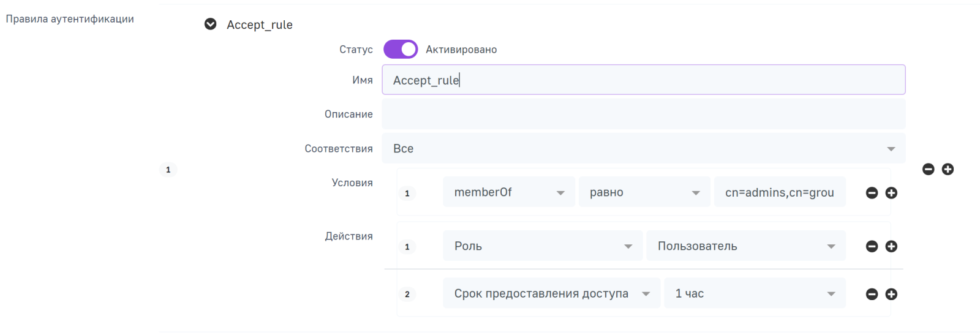
Task: Open the Роль action type dropdown
Action: point(542,246)
